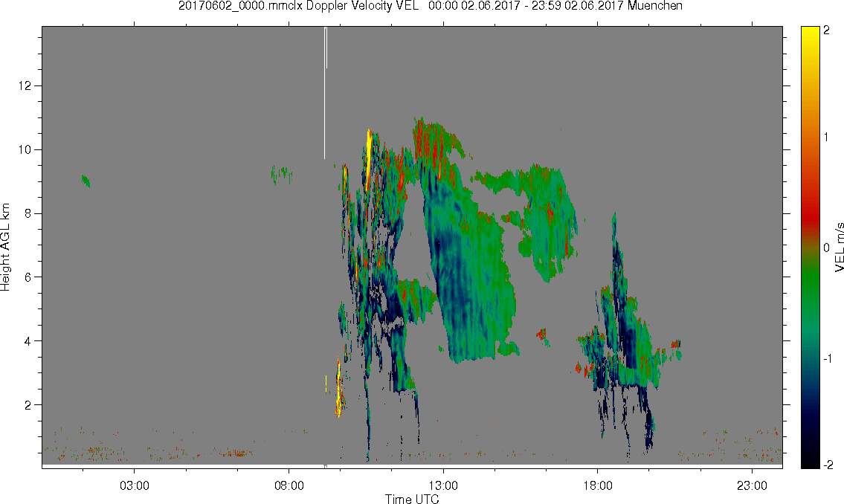Viewport: 844px width, 504px height.
Task: Click the x-axis label "Time UTC"
Action: (x=412, y=499)
